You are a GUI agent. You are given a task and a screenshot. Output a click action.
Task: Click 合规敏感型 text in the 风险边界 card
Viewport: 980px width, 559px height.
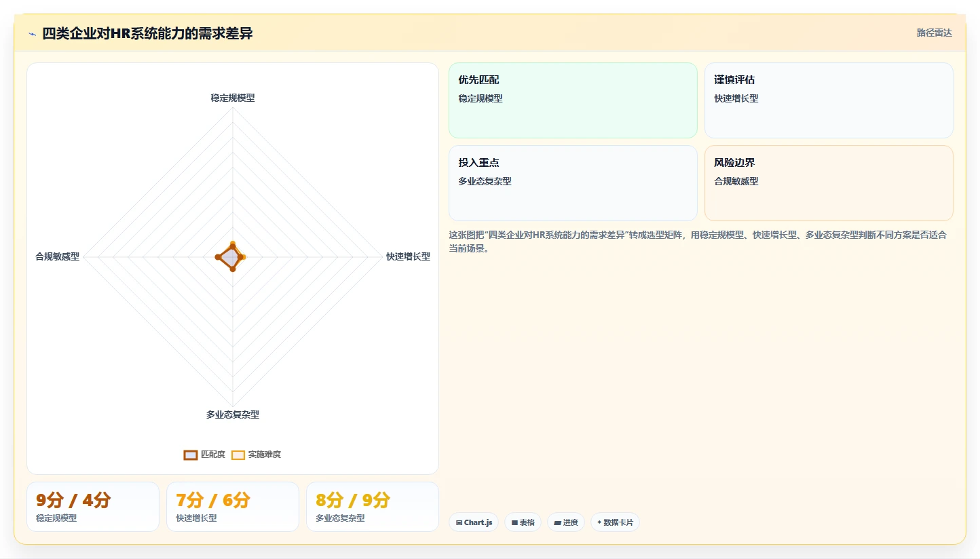pos(736,181)
